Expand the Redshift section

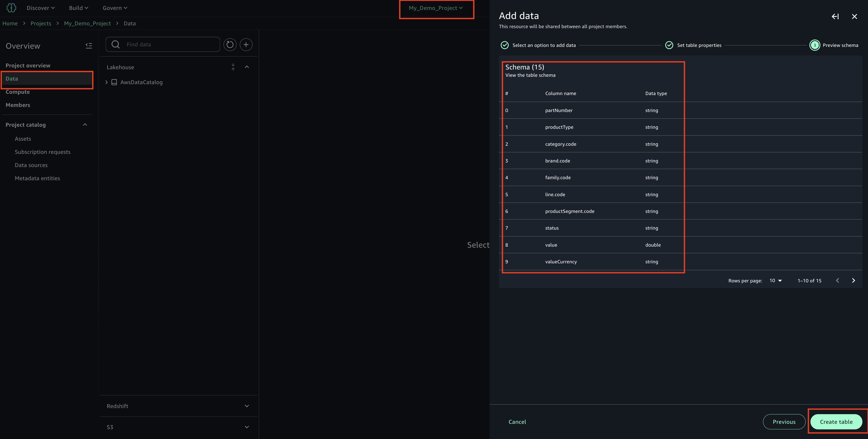tap(247, 406)
